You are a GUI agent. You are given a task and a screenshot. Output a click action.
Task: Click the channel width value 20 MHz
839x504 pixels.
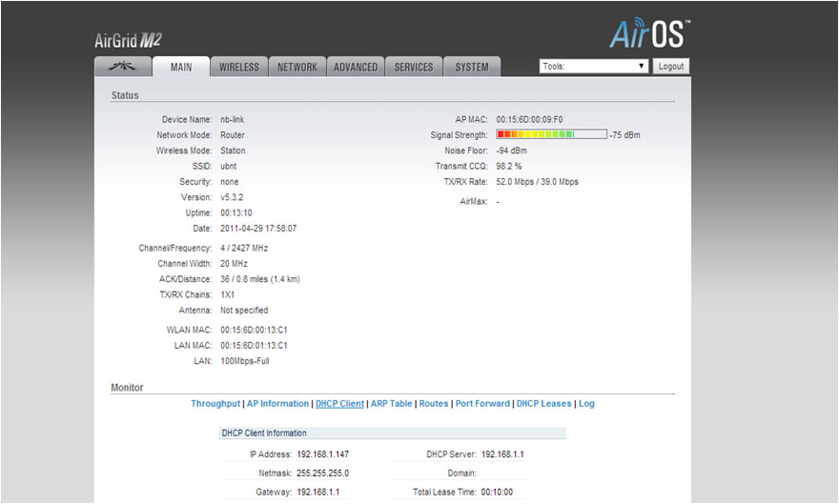pyautogui.click(x=234, y=264)
